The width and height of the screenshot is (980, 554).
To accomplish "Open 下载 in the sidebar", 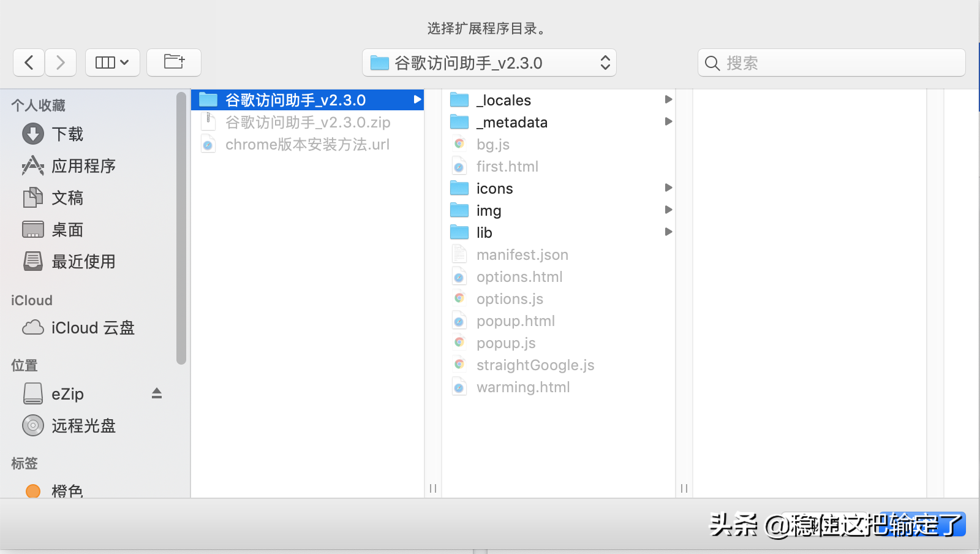I will pos(67,134).
